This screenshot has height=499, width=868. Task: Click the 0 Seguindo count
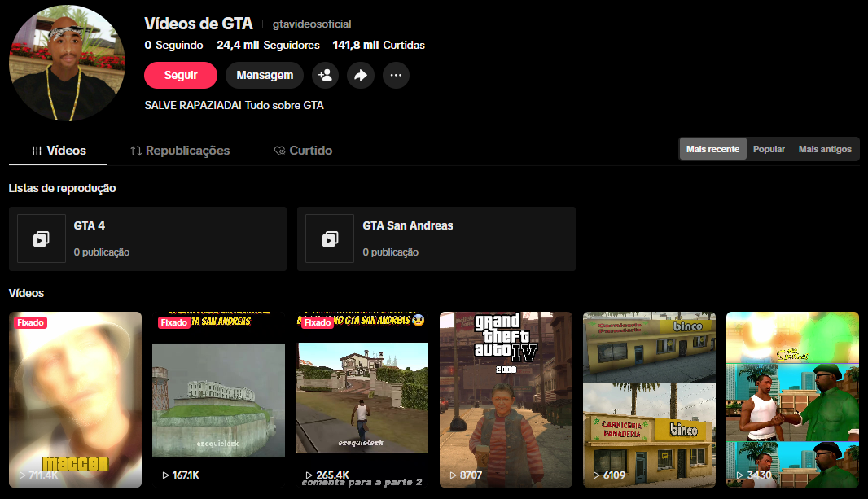pyautogui.click(x=173, y=45)
